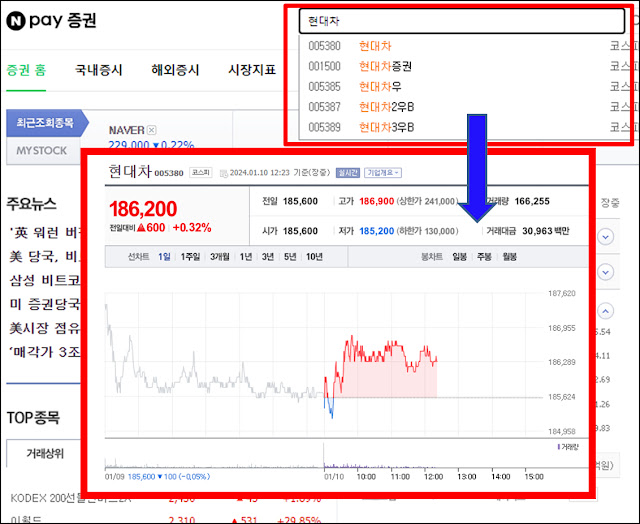
Task: Remove NAVER from recent stocks with x icon
Action: (x=151, y=130)
